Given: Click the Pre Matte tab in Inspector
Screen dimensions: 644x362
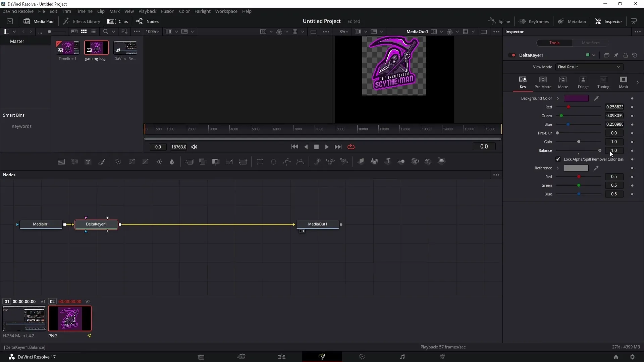Looking at the screenshot, I should 543,82.
